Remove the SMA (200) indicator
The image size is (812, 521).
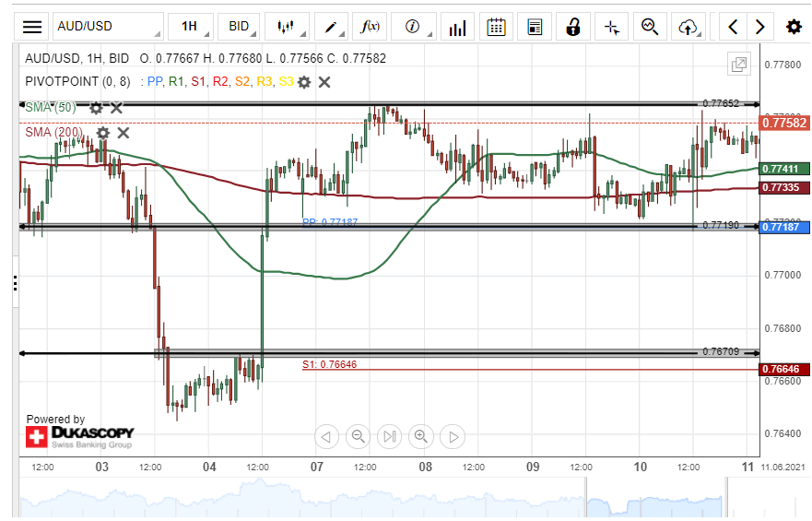click(124, 133)
